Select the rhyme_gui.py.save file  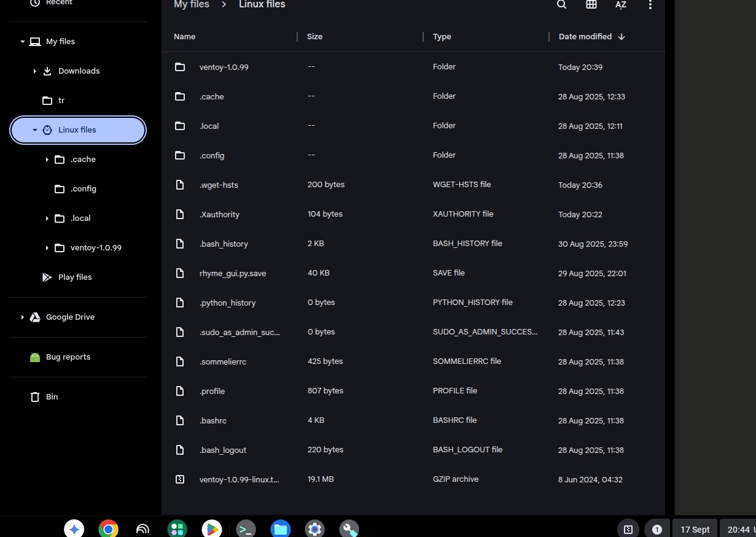(232, 273)
